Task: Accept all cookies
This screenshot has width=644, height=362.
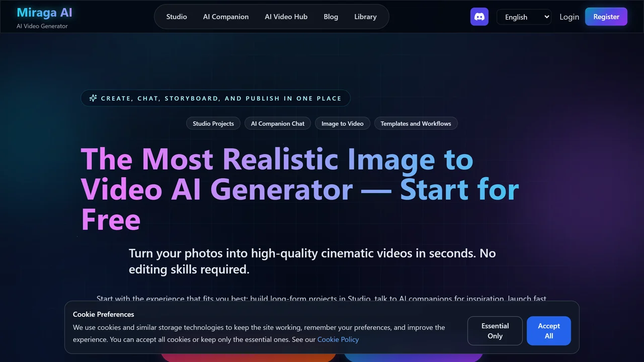Action: click(549, 331)
